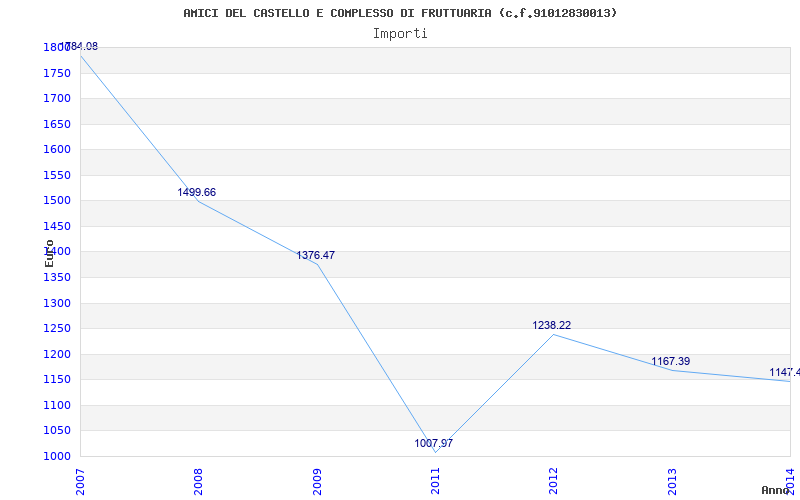Click the 1300 y-axis tick label

pos(57,303)
